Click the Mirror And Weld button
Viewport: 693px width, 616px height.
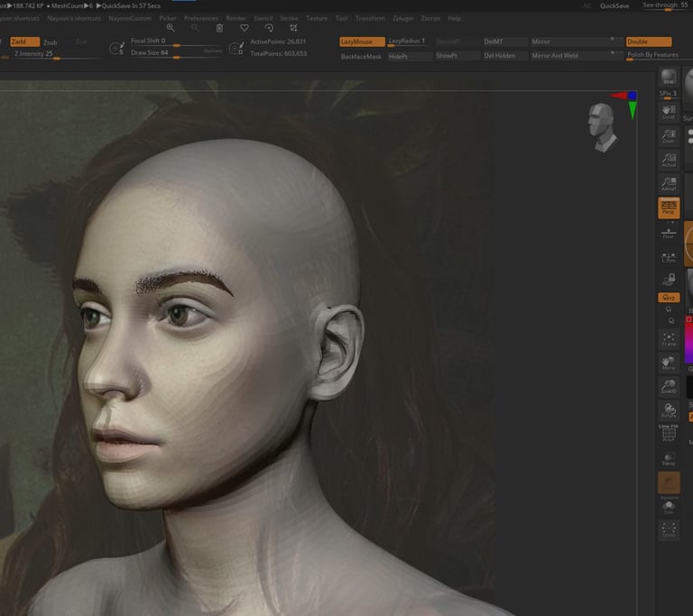[555, 56]
